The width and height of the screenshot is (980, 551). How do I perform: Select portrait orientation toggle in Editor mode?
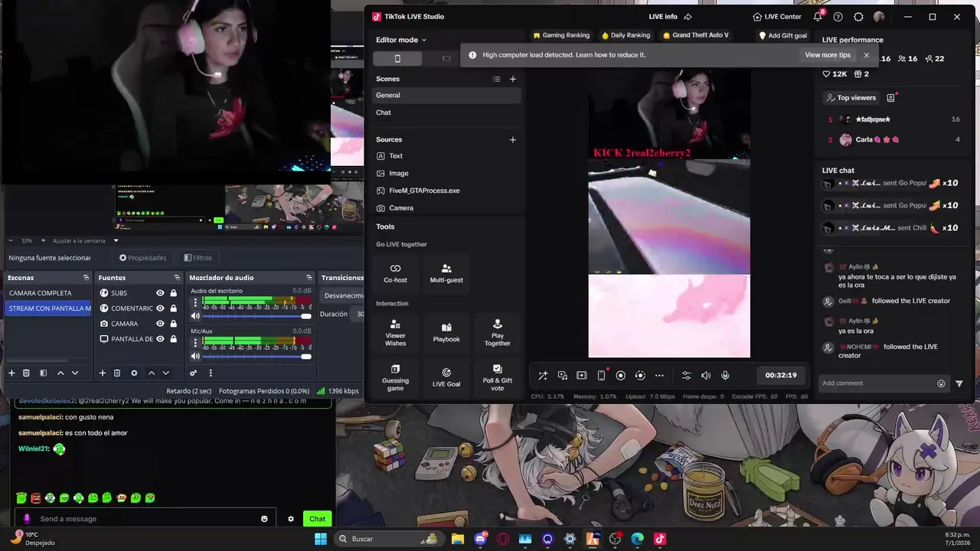click(x=397, y=59)
